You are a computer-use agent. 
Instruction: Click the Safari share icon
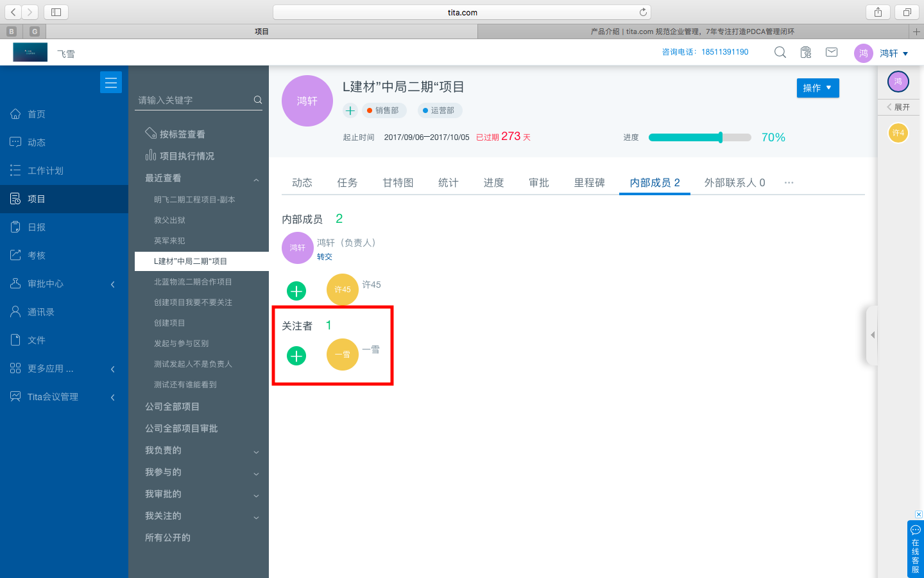click(878, 12)
